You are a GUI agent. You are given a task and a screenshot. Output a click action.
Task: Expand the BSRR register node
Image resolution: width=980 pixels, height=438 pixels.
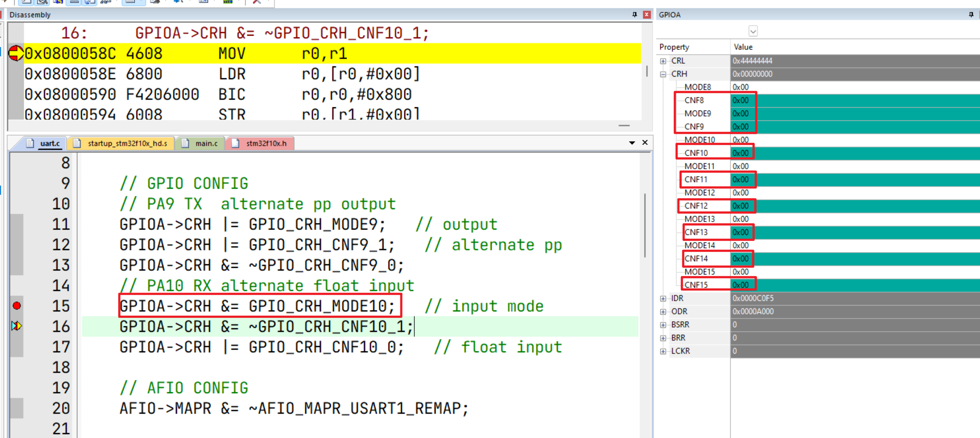click(663, 325)
